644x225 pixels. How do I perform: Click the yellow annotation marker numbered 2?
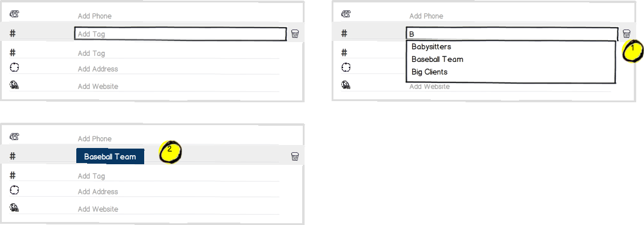(x=170, y=152)
